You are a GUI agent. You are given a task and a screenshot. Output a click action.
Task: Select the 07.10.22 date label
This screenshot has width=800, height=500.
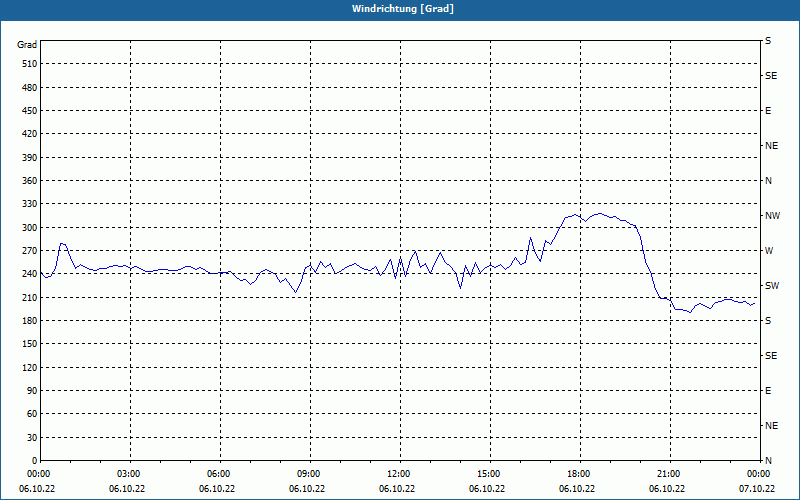click(757, 489)
